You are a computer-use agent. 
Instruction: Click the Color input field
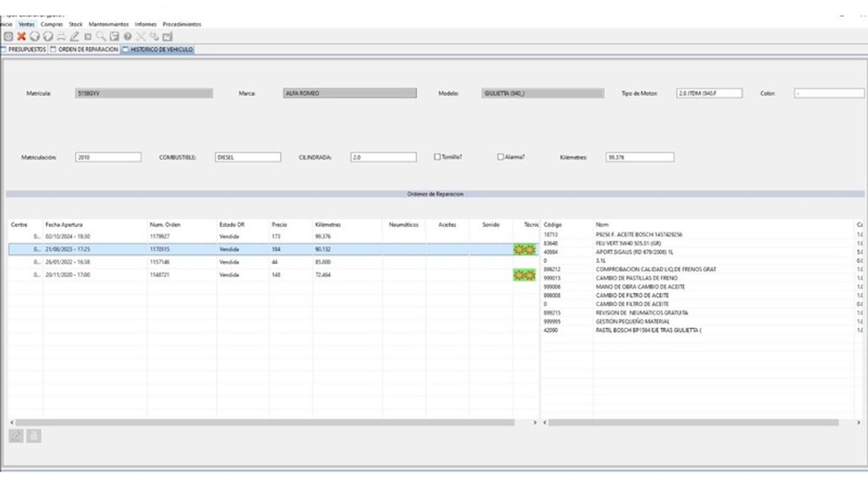[x=829, y=93]
